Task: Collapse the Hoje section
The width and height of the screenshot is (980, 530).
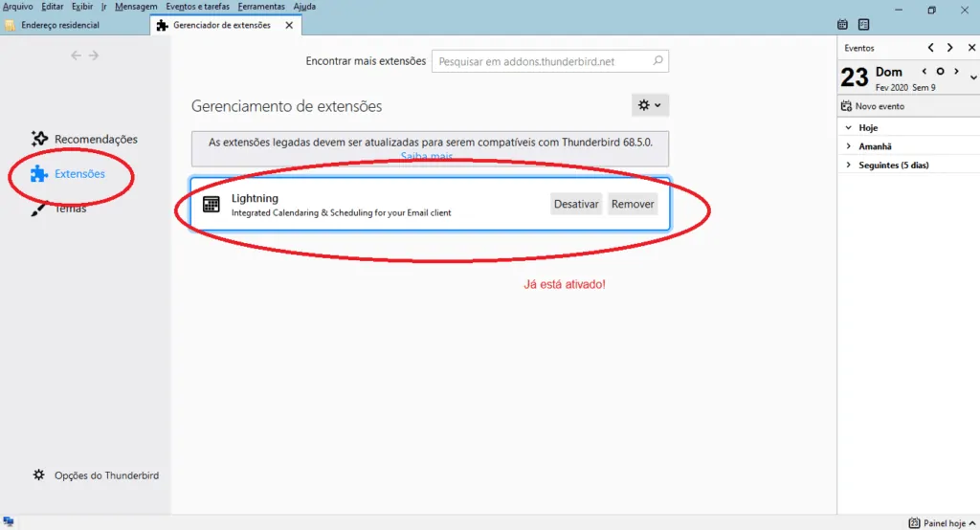Action: pyautogui.click(x=848, y=127)
